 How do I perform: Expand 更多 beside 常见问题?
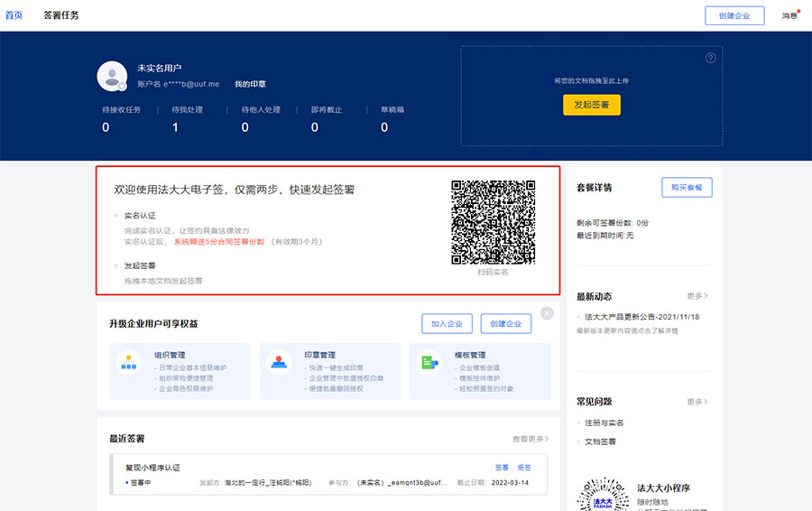pyautogui.click(x=697, y=402)
